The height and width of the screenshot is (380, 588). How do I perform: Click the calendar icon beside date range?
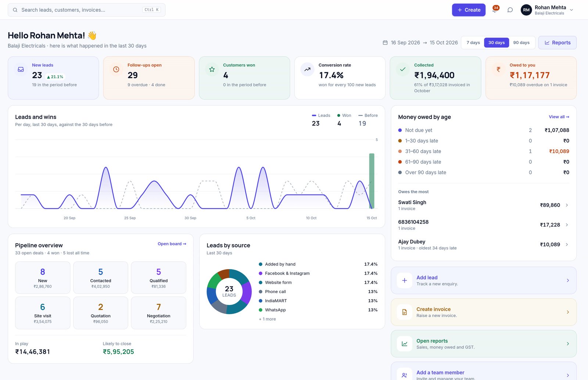pos(385,43)
